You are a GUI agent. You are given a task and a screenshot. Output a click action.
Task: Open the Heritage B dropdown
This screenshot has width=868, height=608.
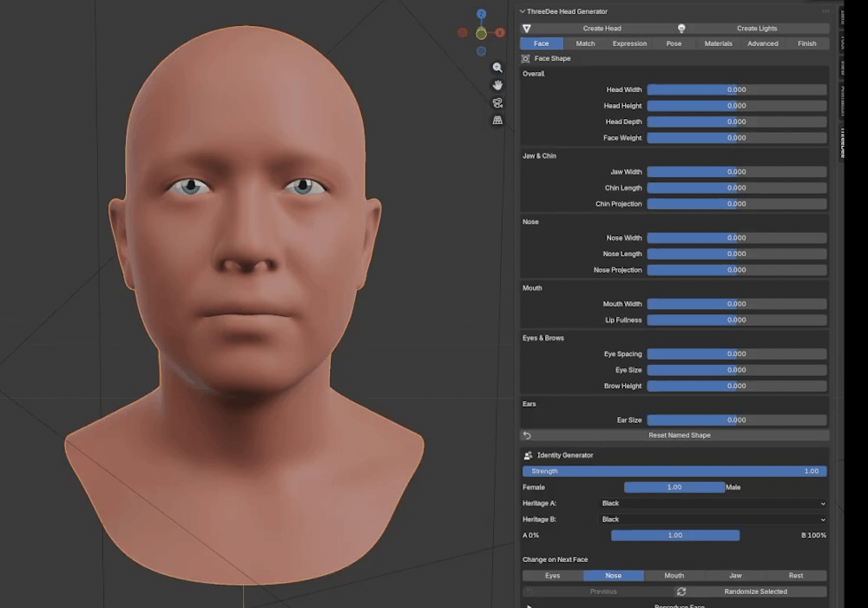pyautogui.click(x=713, y=519)
